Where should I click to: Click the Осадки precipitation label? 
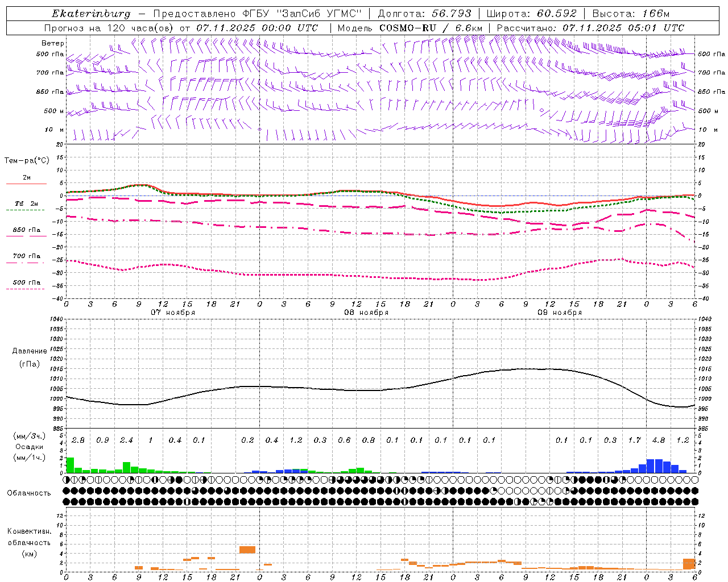click(29, 447)
